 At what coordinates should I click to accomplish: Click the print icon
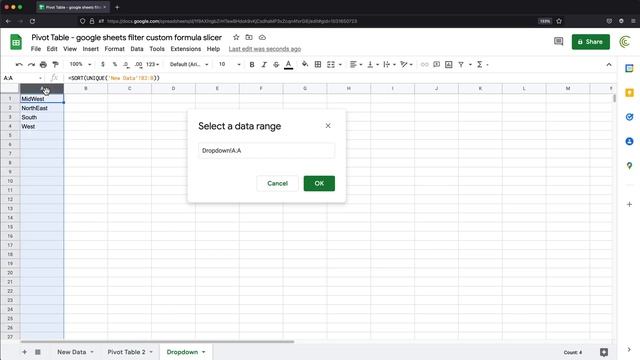(43, 64)
